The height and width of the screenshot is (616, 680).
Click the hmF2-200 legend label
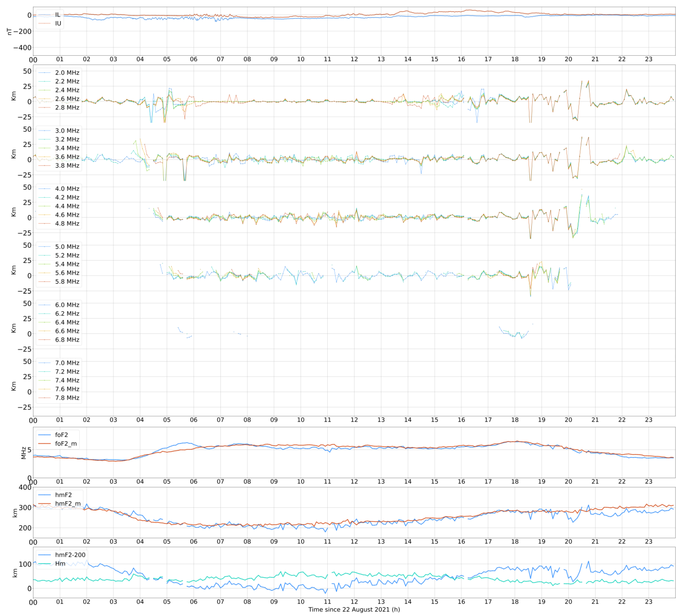[x=70, y=555]
